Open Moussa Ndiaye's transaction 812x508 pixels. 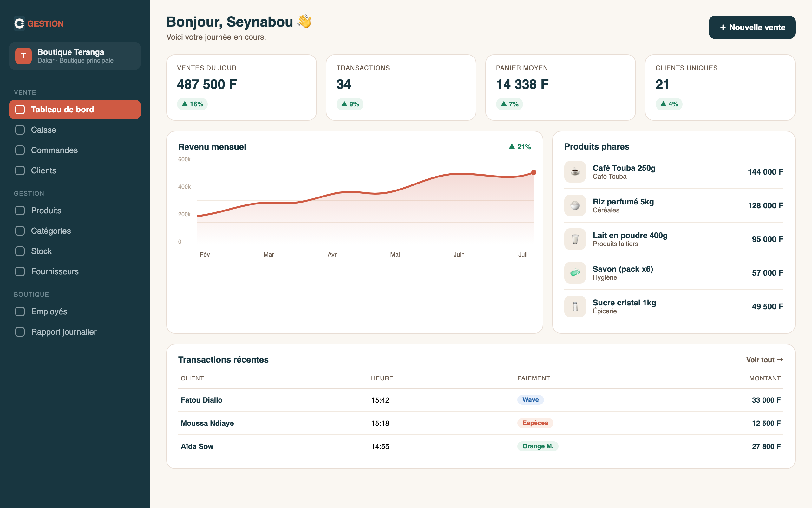[x=481, y=423]
